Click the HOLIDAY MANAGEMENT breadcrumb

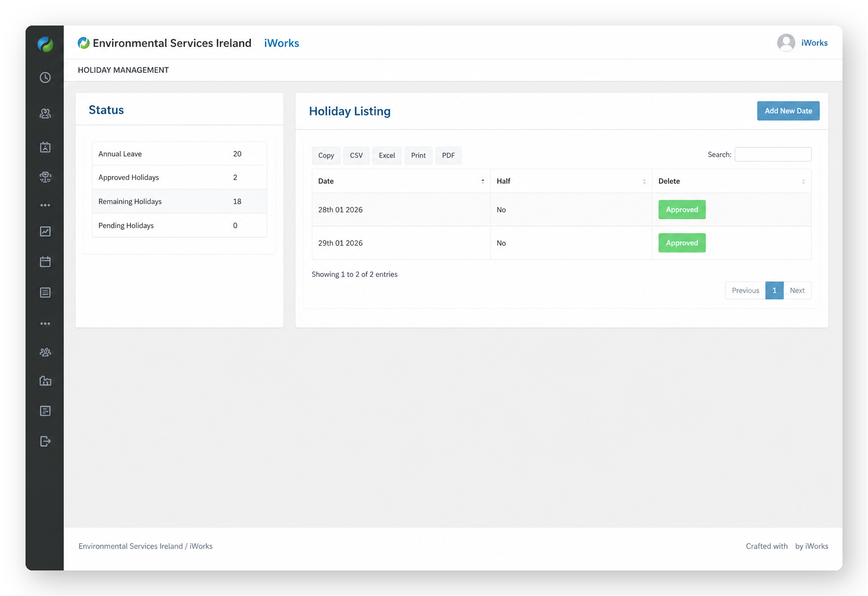[123, 70]
